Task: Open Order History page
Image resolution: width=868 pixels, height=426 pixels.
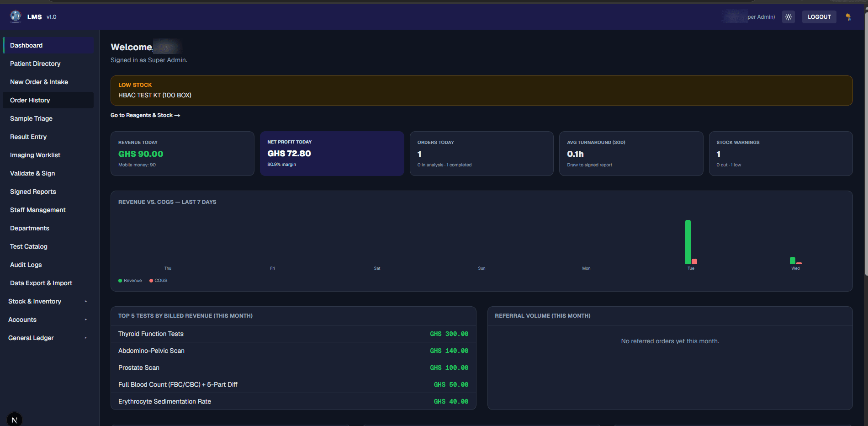Action: pyautogui.click(x=48, y=100)
